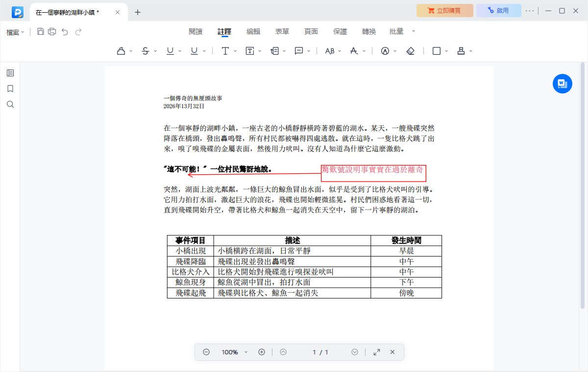Select the text box tool
This screenshot has width=588, height=372.
pos(250,50)
